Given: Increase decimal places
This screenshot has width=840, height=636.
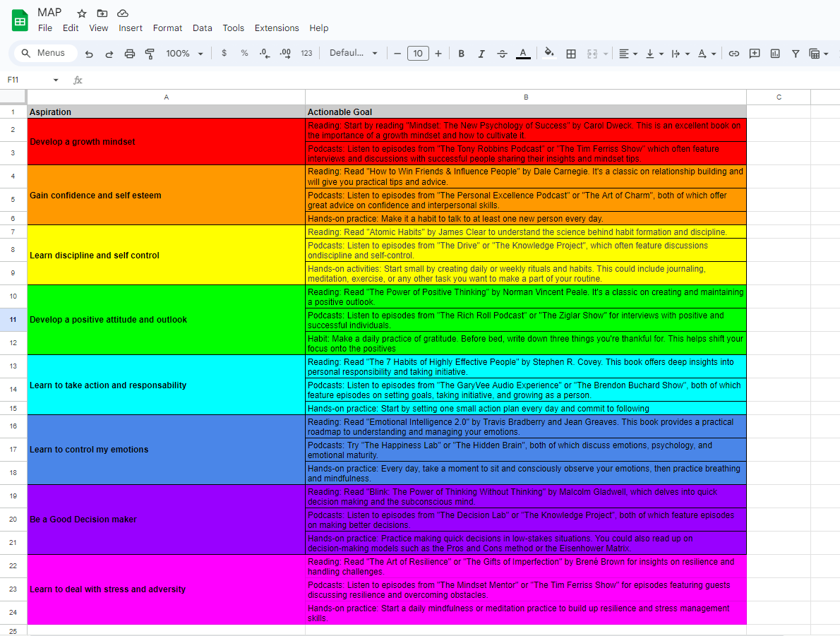Looking at the screenshot, I should (x=286, y=53).
